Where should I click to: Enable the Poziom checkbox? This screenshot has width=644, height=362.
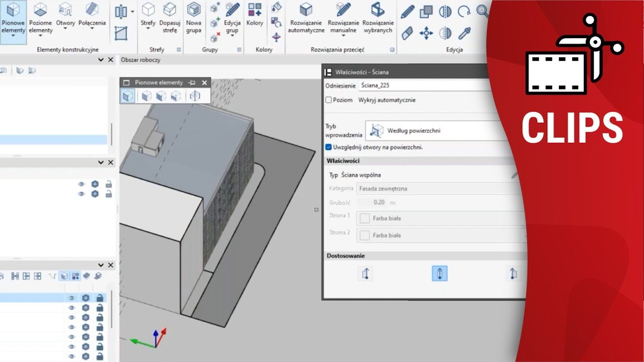(x=329, y=100)
